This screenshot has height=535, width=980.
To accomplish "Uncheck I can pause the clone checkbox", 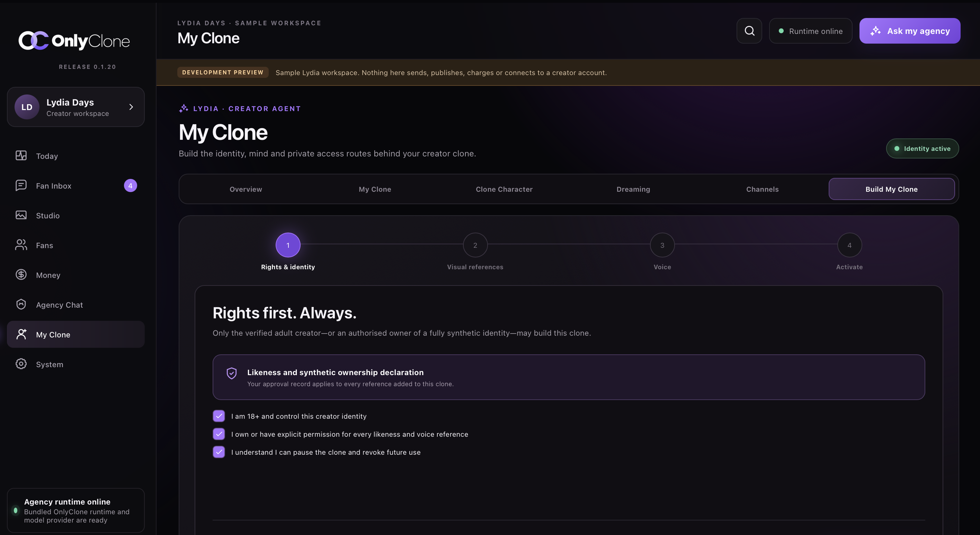I will coord(219,452).
